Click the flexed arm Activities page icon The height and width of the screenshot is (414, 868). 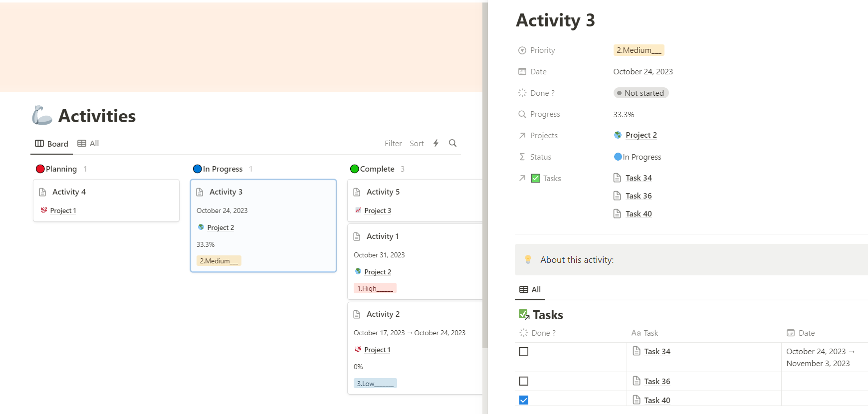point(42,115)
